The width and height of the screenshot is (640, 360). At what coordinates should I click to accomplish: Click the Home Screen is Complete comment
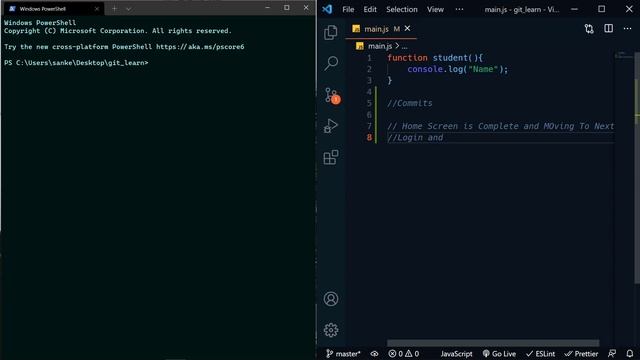(500, 126)
